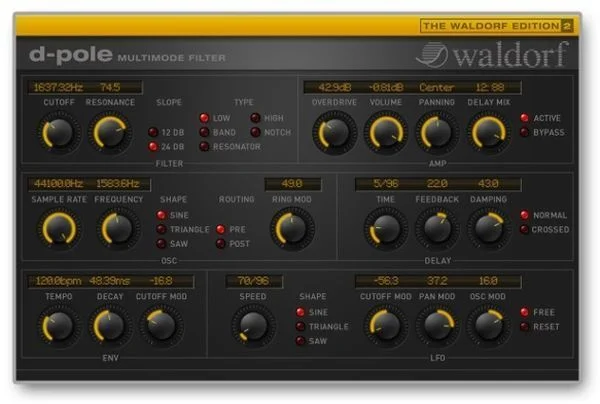
Task: Adjust the Sample Rate knob
Action: point(59,229)
